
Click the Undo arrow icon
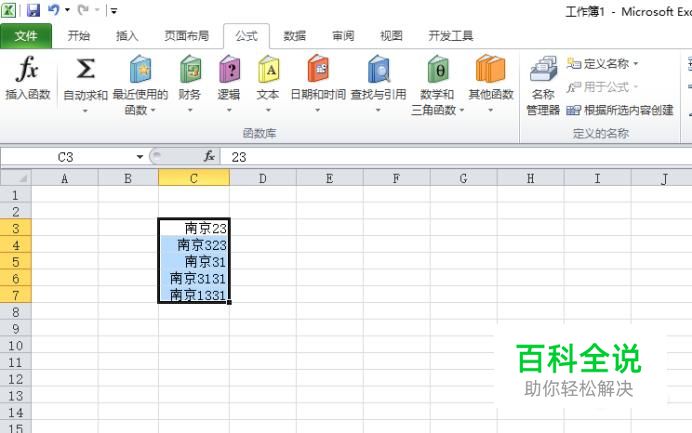53,10
